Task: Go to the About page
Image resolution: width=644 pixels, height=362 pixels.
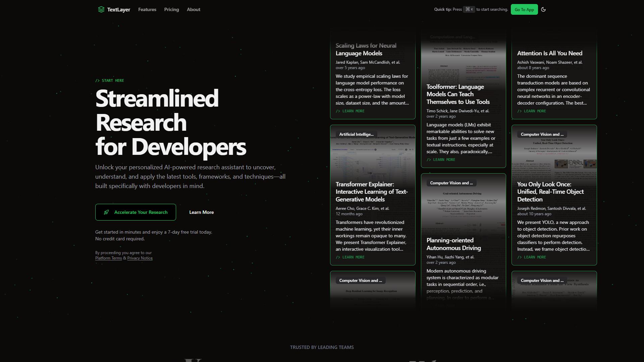Action: [x=194, y=9]
